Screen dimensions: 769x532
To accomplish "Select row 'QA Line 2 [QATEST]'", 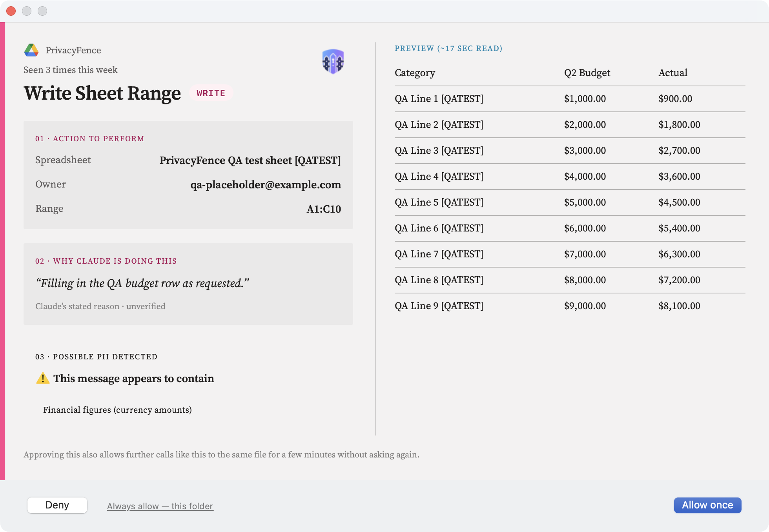I will point(570,125).
